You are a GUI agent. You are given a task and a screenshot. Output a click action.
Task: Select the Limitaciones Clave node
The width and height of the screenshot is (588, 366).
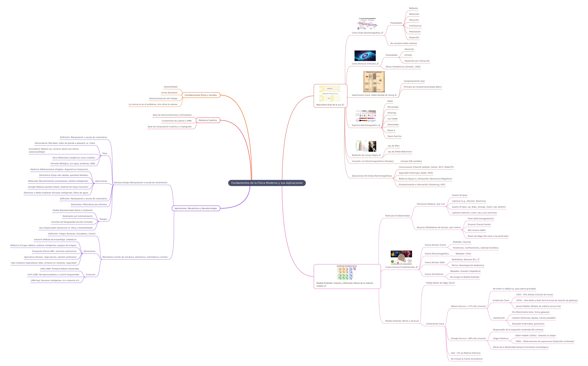(435, 324)
